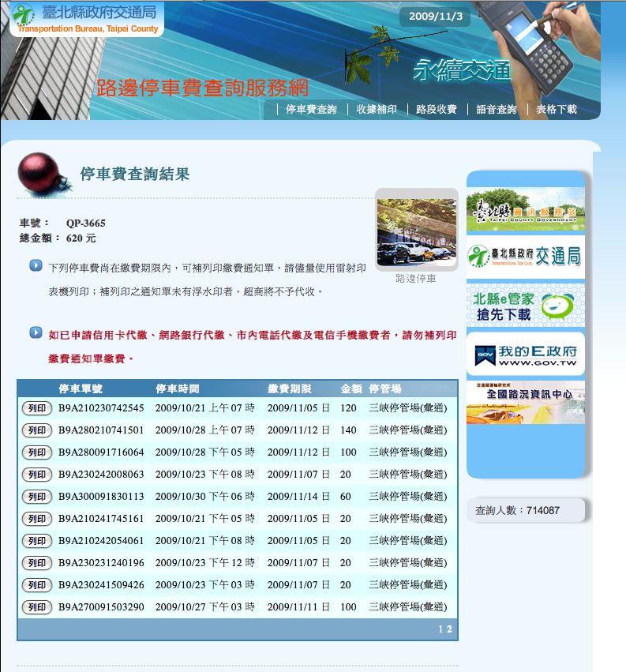Click due date 2009/11/14 日
This screenshot has height=672, width=626.
(298, 496)
